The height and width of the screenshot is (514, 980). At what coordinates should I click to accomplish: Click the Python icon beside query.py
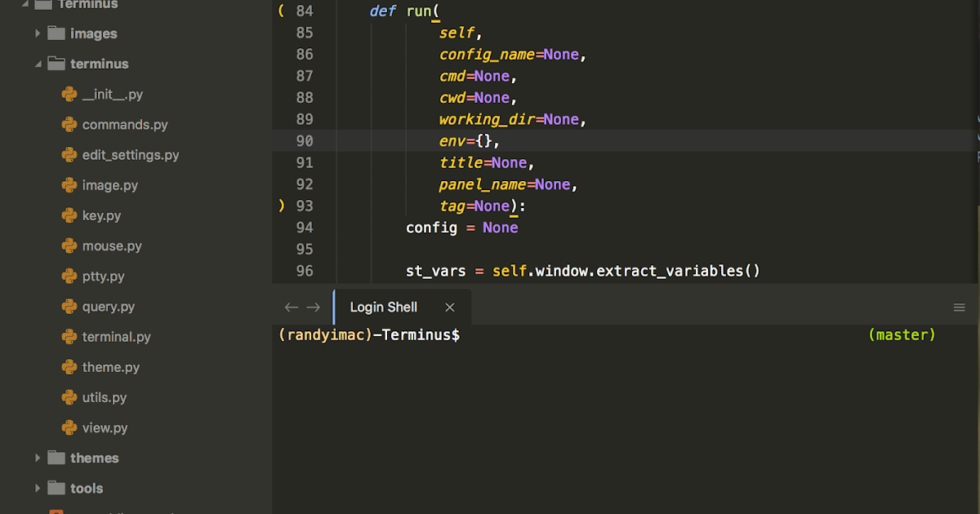pos(69,307)
